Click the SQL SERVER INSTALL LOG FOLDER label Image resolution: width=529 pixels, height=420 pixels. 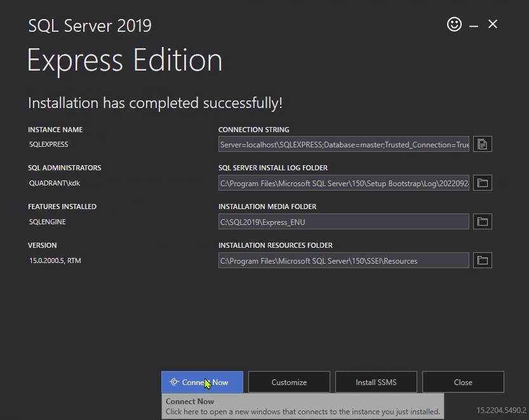pyautogui.click(x=273, y=168)
